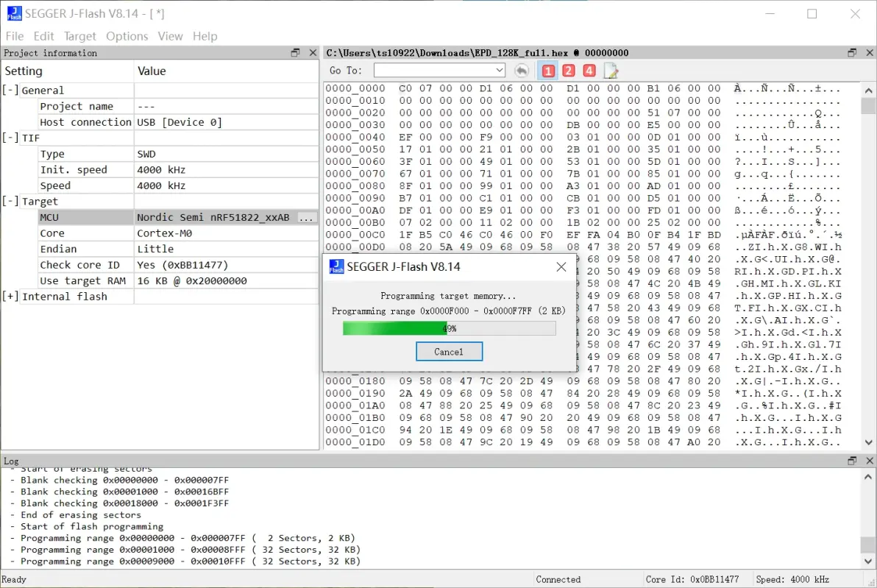Image resolution: width=877 pixels, height=588 pixels.
Task: Click the Go To back arrow icon
Action: [522, 71]
